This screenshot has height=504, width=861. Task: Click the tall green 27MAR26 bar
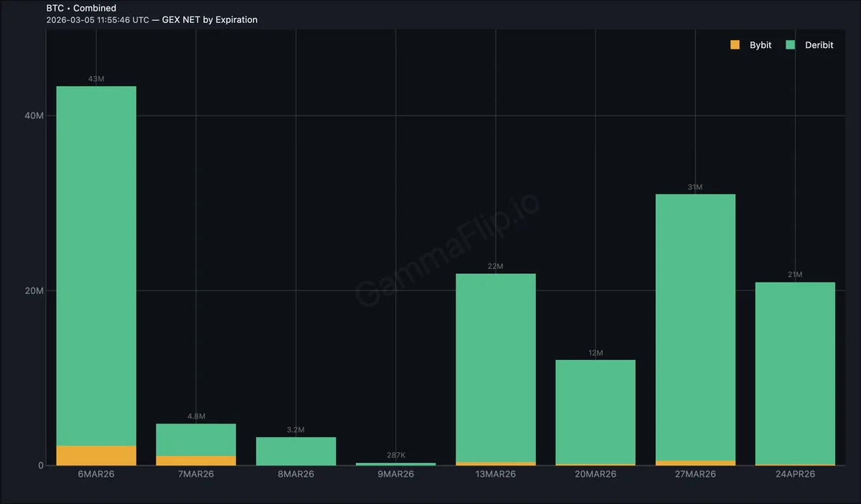695,326
